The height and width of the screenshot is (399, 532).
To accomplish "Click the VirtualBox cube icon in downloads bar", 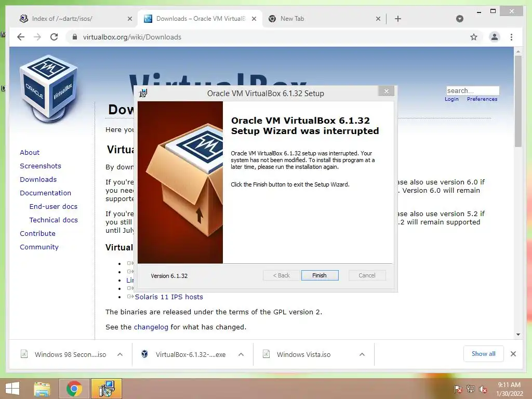I will click(x=144, y=354).
